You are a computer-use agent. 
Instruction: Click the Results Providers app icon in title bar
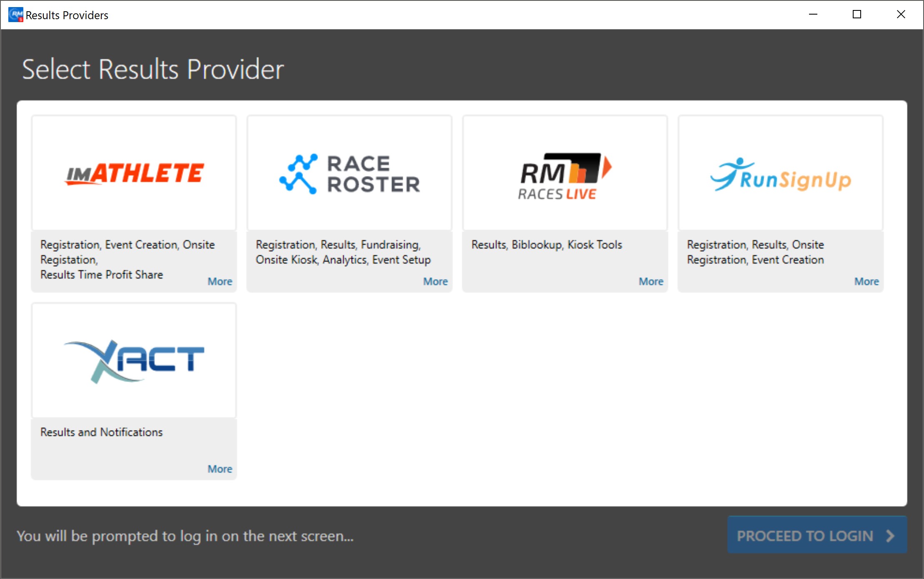[x=16, y=15]
